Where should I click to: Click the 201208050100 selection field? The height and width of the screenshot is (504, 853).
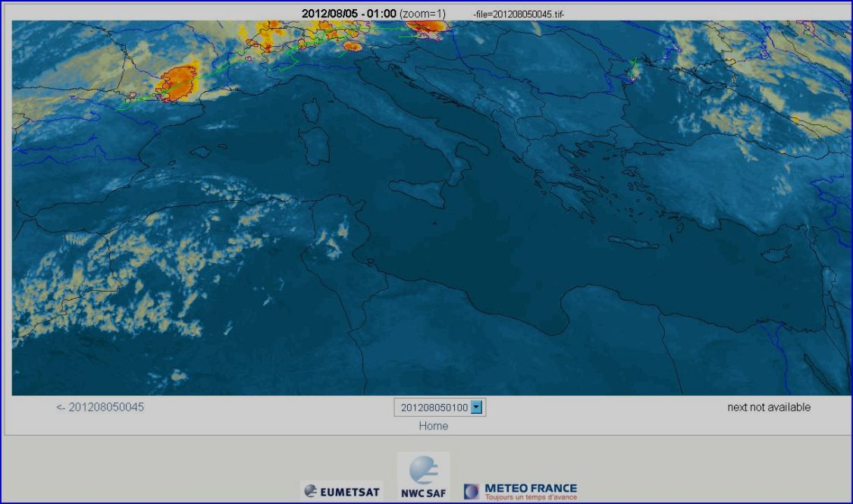point(440,407)
